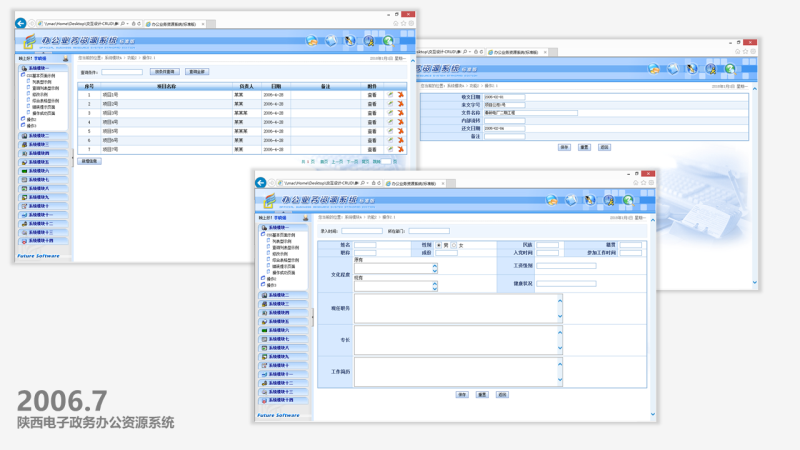Switch to the document form window page tab
This screenshot has height=450, width=800.
tap(517, 52)
